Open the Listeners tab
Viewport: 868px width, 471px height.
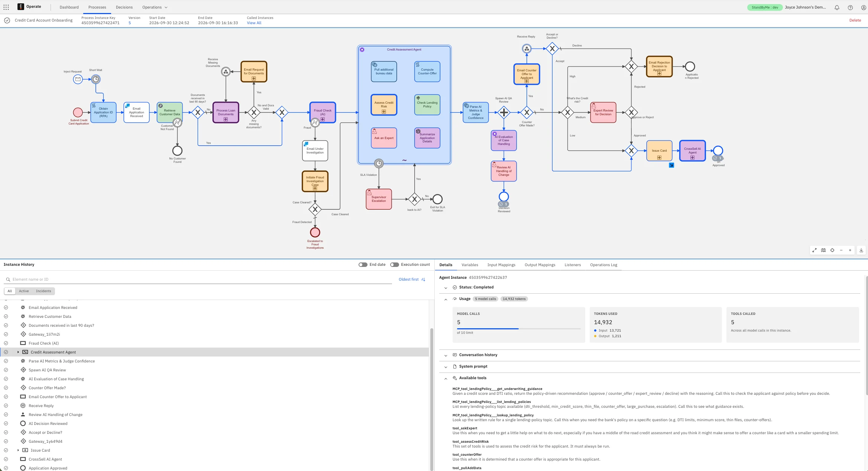[573, 265]
